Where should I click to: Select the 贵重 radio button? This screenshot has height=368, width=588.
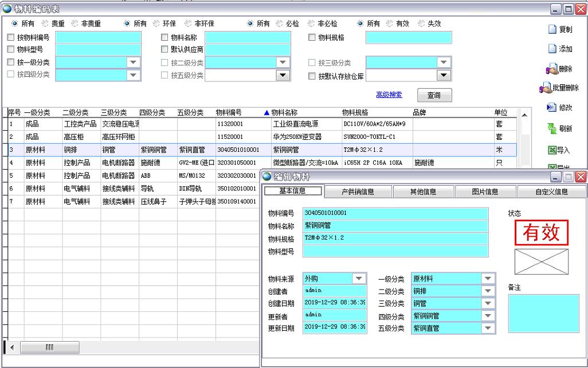click(45, 24)
